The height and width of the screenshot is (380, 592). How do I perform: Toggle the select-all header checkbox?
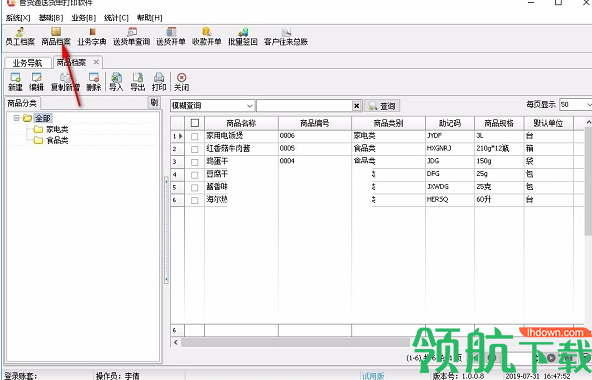(x=195, y=123)
